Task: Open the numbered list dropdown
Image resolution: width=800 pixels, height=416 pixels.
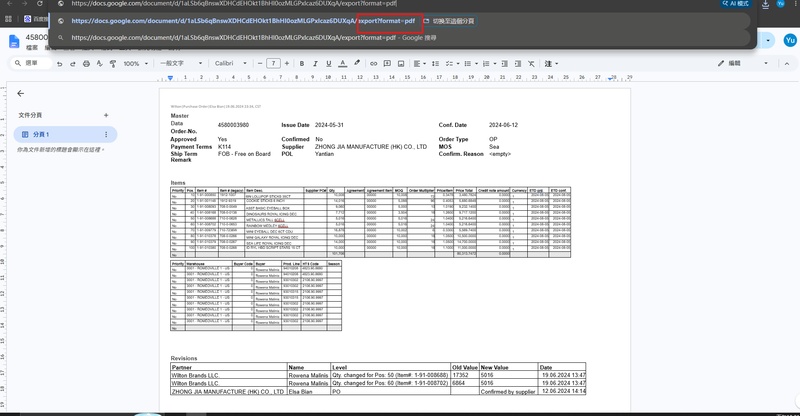Action: [489, 63]
